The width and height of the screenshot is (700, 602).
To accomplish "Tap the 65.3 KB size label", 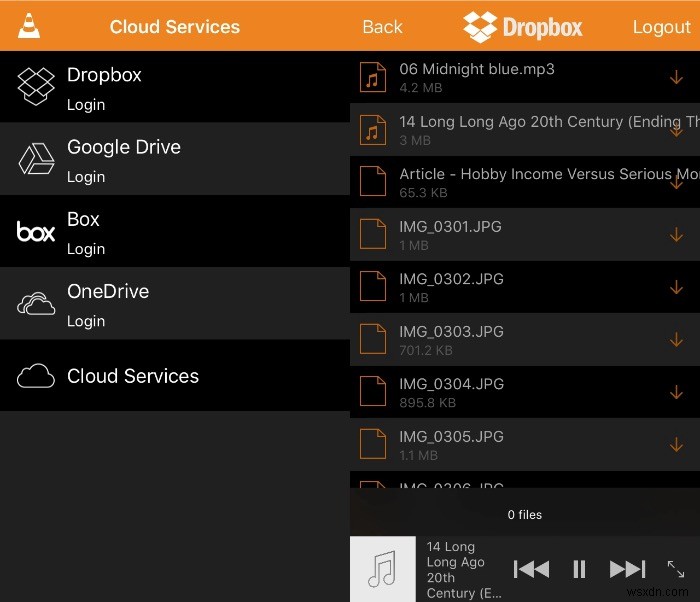I will point(423,193).
